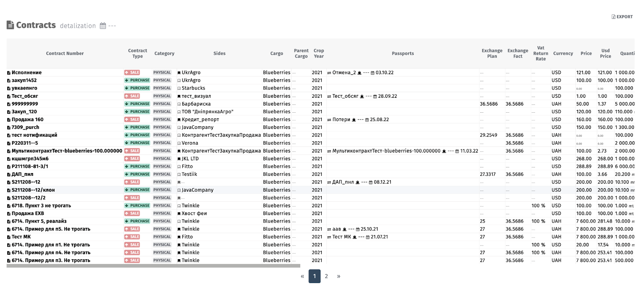Click the PURCHASE badge in увкаенгго row
This screenshot has height=291, width=644.
tap(137, 89)
